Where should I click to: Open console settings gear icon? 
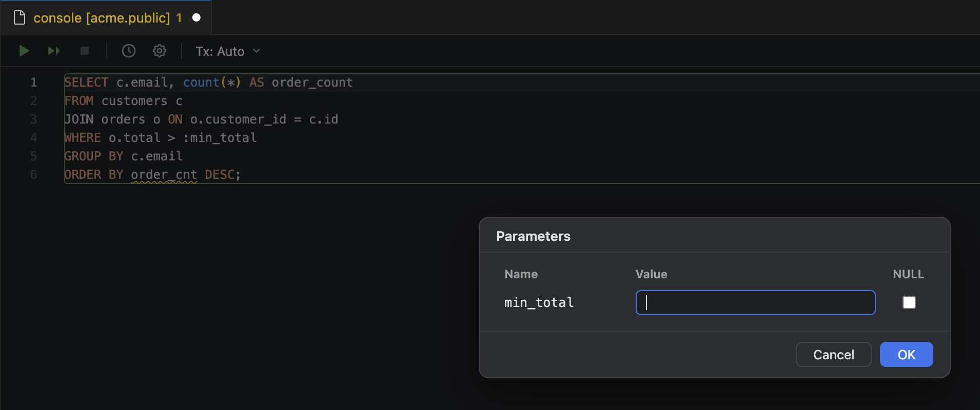160,51
